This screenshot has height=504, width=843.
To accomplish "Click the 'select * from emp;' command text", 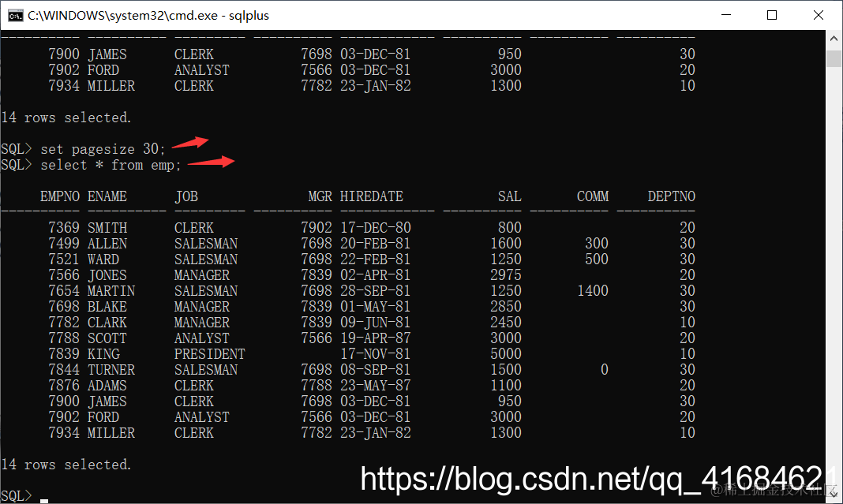I will (111, 165).
